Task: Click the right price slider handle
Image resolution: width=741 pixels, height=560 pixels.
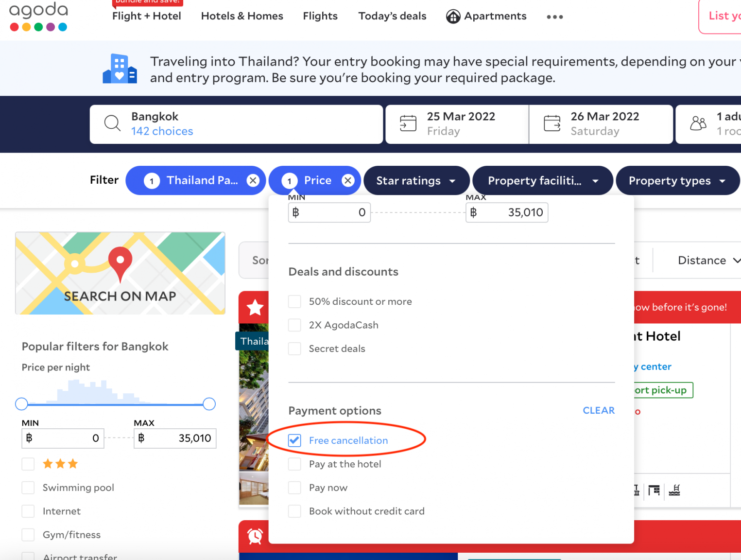Action: pos(209,404)
